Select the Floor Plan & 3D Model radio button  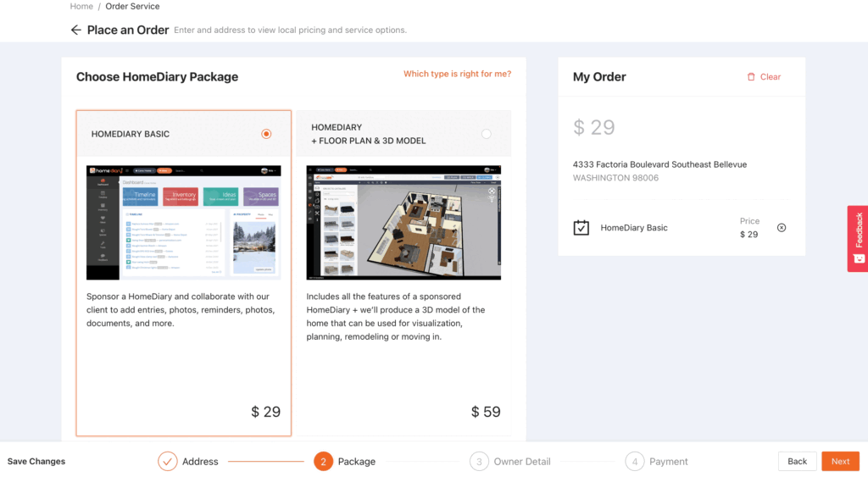(x=486, y=134)
